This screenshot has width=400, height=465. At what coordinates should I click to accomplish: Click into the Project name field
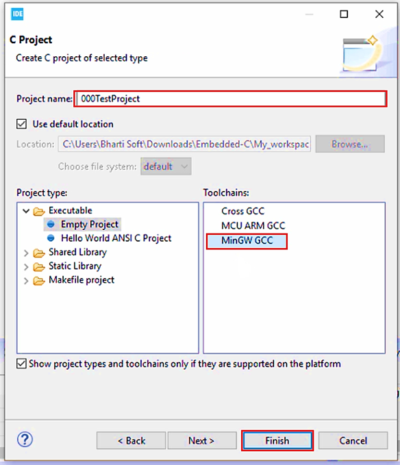[230, 99]
